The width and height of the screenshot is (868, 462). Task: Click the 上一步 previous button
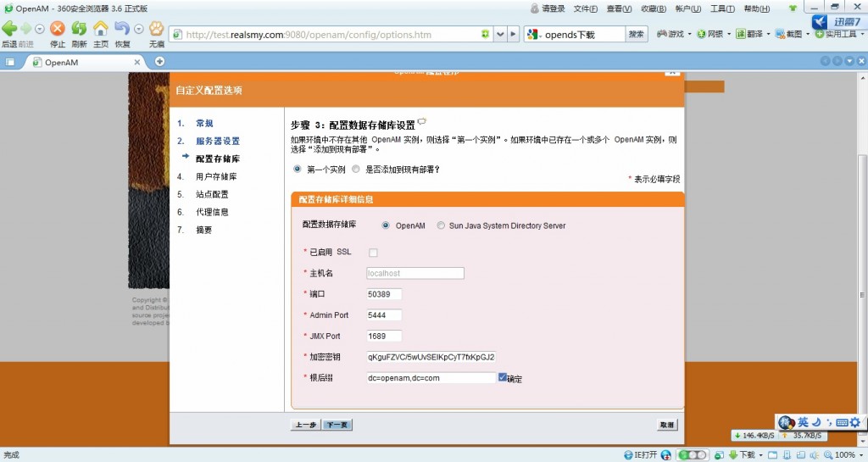[x=305, y=425]
